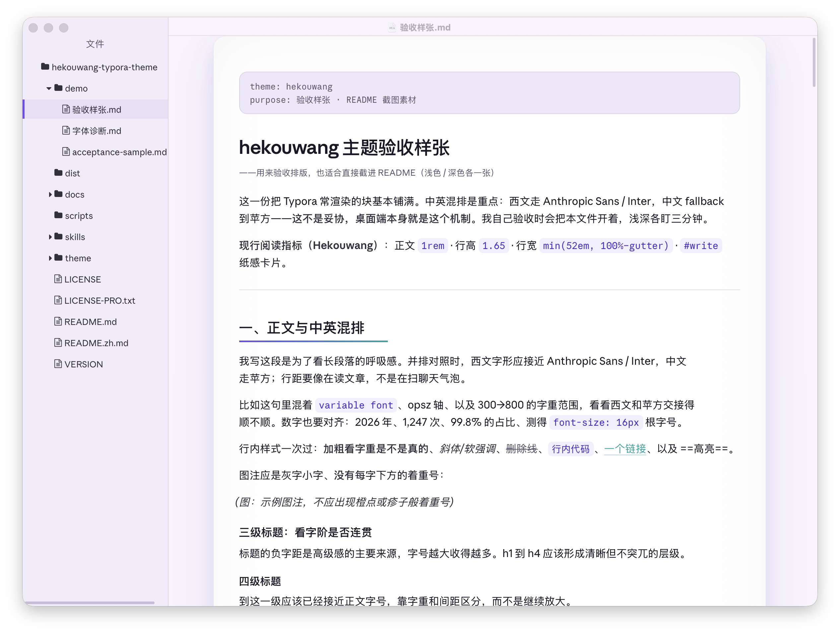Click the middle minimize window button
The width and height of the screenshot is (840, 634).
[48, 28]
